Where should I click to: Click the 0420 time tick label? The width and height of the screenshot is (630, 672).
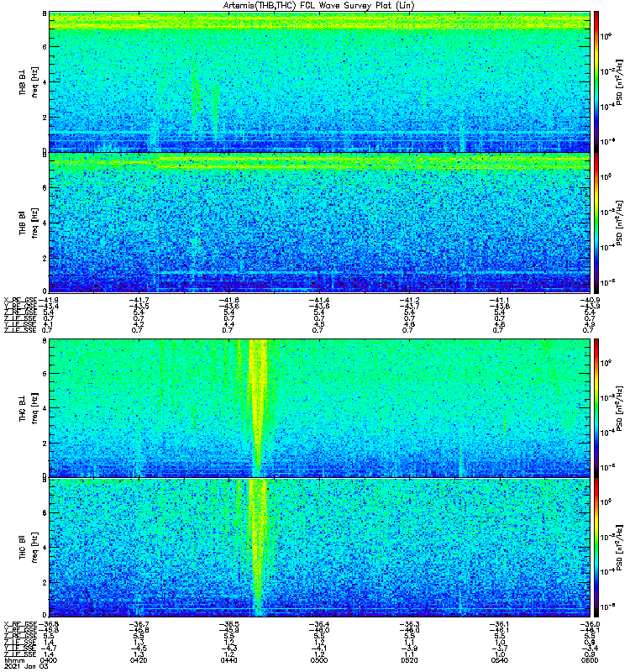coord(139,660)
